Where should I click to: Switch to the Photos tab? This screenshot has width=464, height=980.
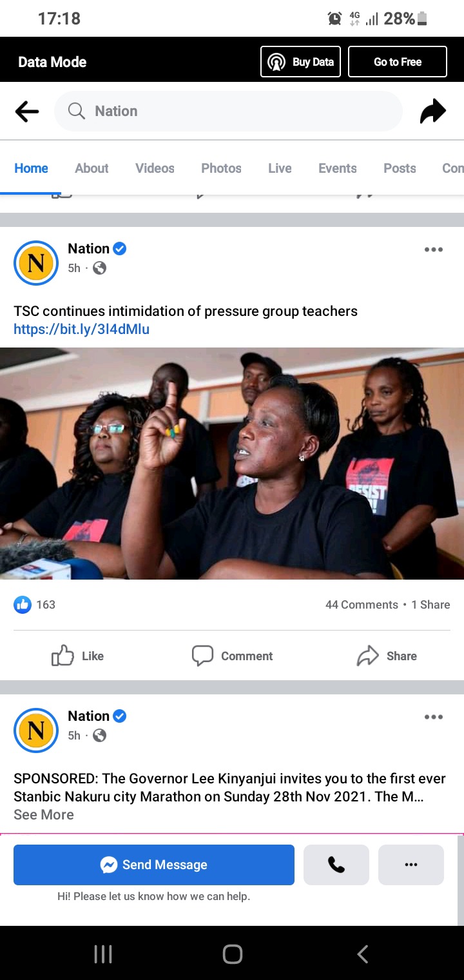pyautogui.click(x=221, y=168)
